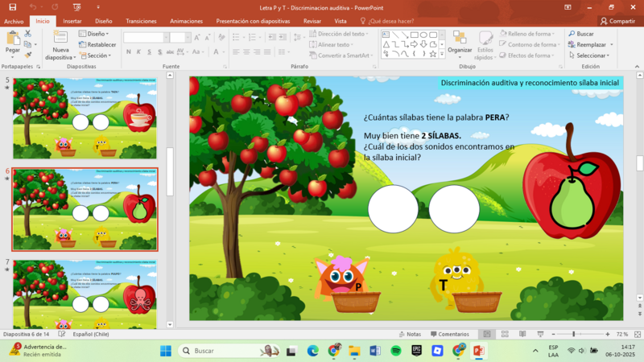This screenshot has height=362, width=644.
Task: Switch to the Transiciones tab
Action: (x=141, y=21)
